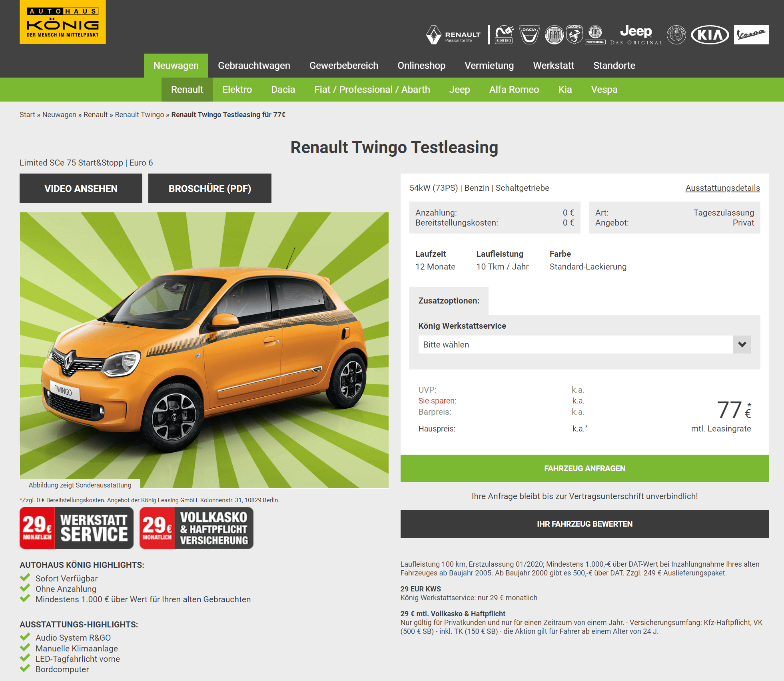
Task: Click the Autohaus König logo
Action: tap(63, 22)
